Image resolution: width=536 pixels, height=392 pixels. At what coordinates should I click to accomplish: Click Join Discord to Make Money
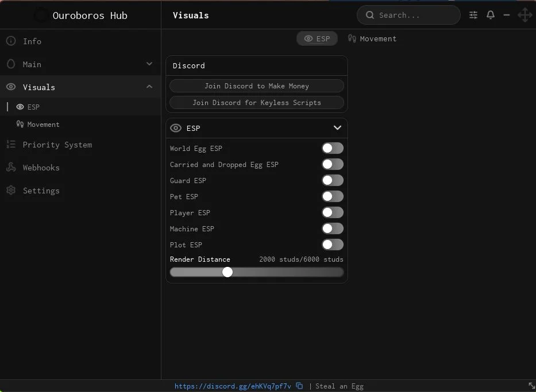(257, 86)
